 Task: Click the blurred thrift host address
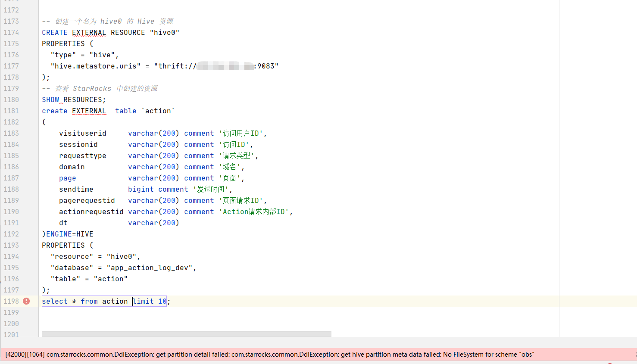tap(225, 66)
